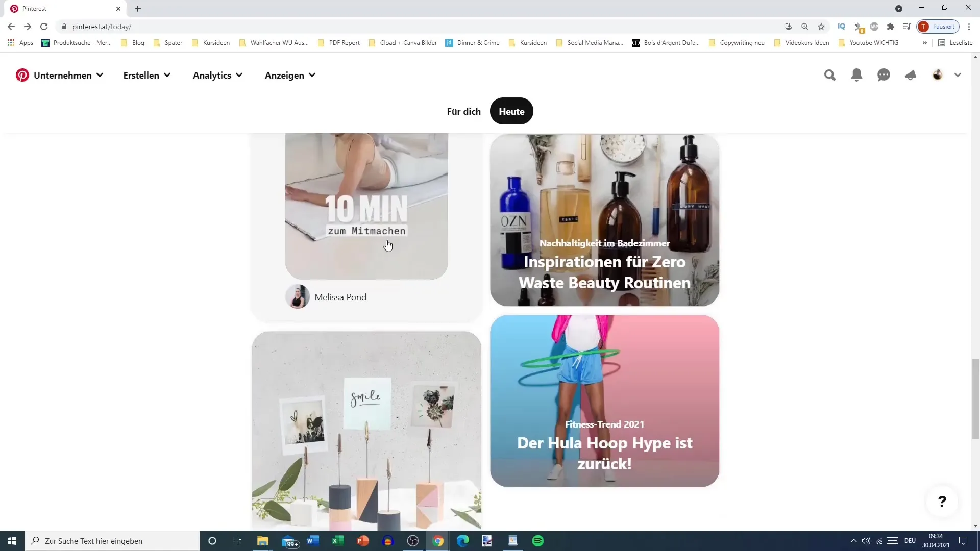
Task: Go back in browser history
Action: [x=11, y=27]
